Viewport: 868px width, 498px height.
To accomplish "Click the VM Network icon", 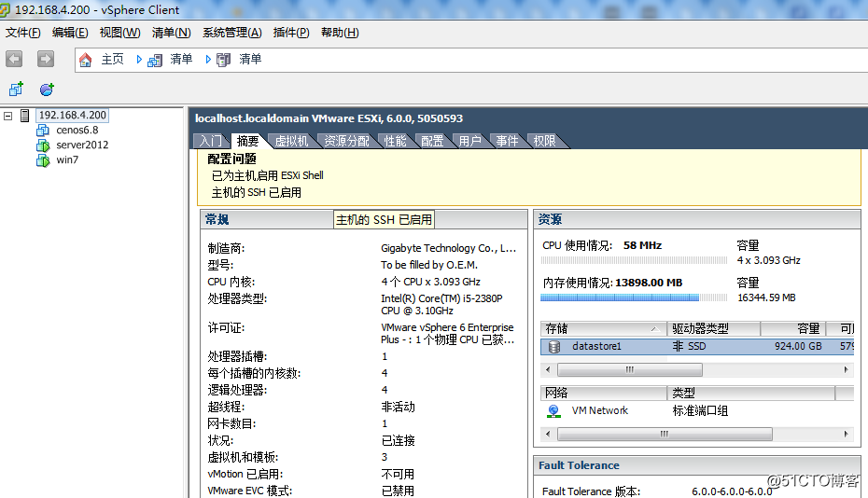I will click(x=554, y=410).
